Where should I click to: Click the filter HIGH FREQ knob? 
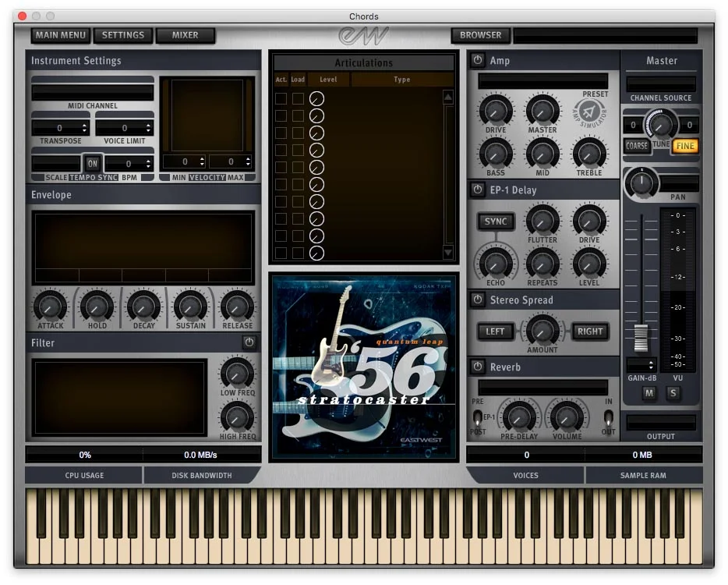(237, 417)
